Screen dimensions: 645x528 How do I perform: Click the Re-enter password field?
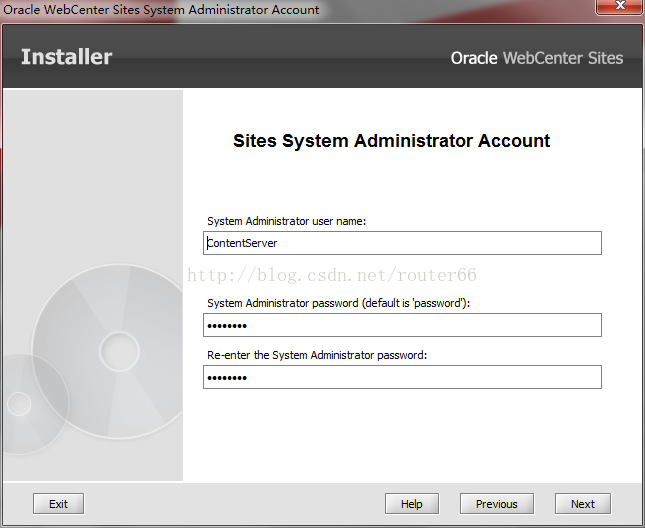tap(402, 377)
